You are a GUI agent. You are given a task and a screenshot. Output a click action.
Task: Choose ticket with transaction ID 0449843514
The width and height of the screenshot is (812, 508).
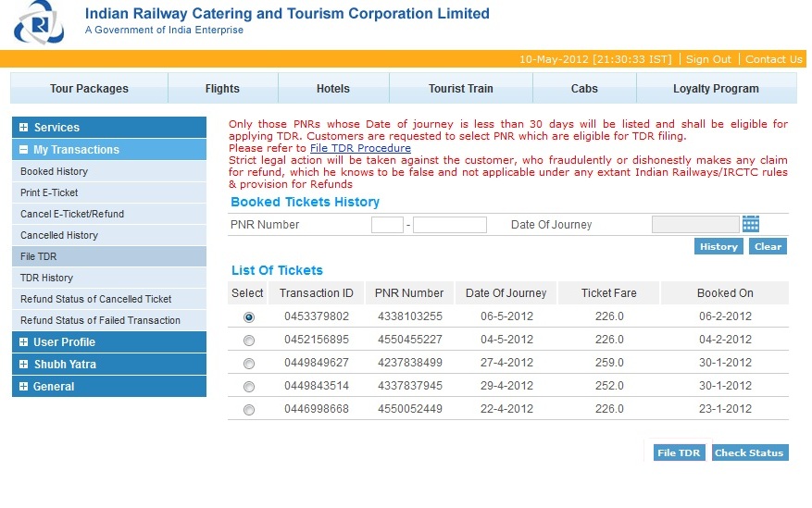coord(248,387)
